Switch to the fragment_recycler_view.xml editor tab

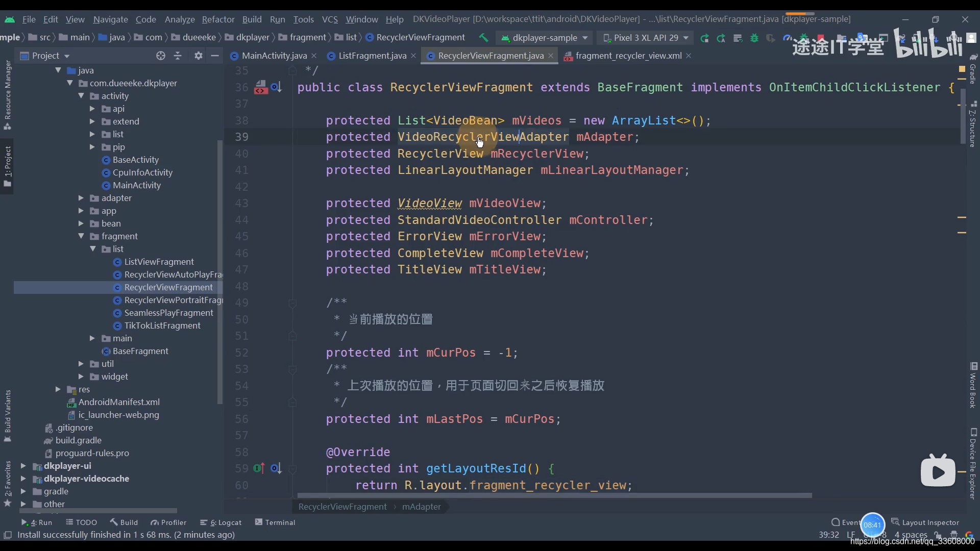[628, 56]
